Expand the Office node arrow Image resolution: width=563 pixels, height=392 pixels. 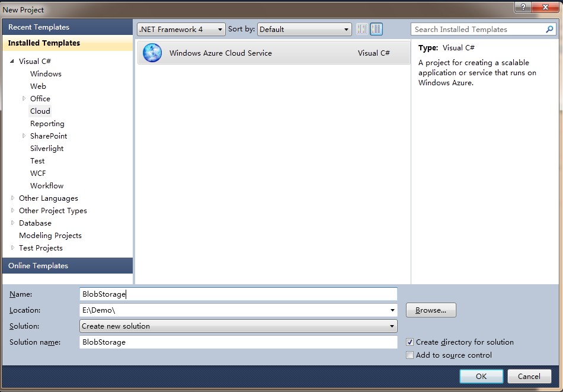pyautogui.click(x=24, y=98)
